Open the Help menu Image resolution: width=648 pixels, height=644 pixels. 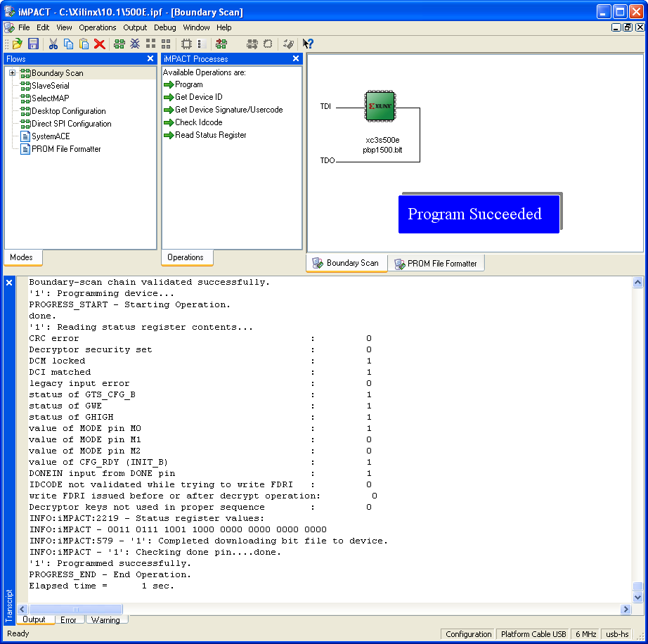point(224,27)
